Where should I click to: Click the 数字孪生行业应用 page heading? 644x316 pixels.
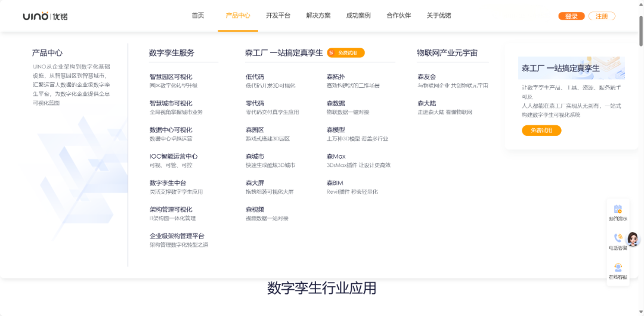[x=321, y=288]
